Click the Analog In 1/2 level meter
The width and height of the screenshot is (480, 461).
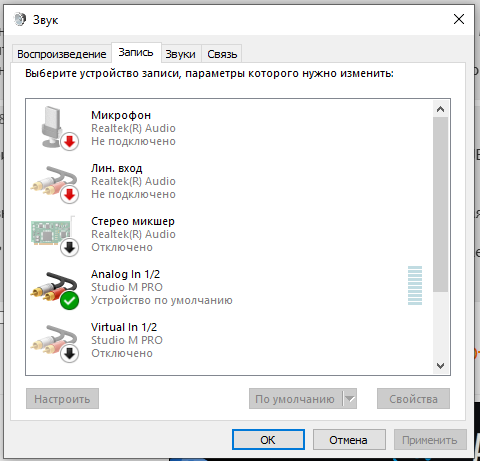tap(415, 286)
